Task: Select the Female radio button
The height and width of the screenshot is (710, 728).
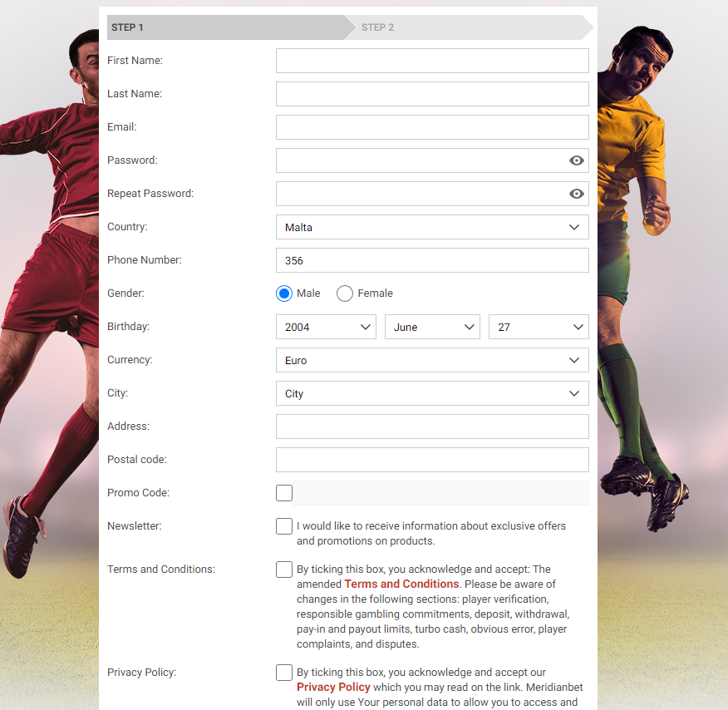Action: pyautogui.click(x=344, y=293)
